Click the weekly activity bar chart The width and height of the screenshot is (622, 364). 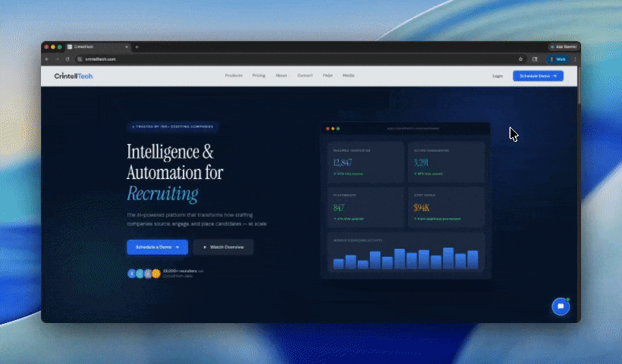406,259
